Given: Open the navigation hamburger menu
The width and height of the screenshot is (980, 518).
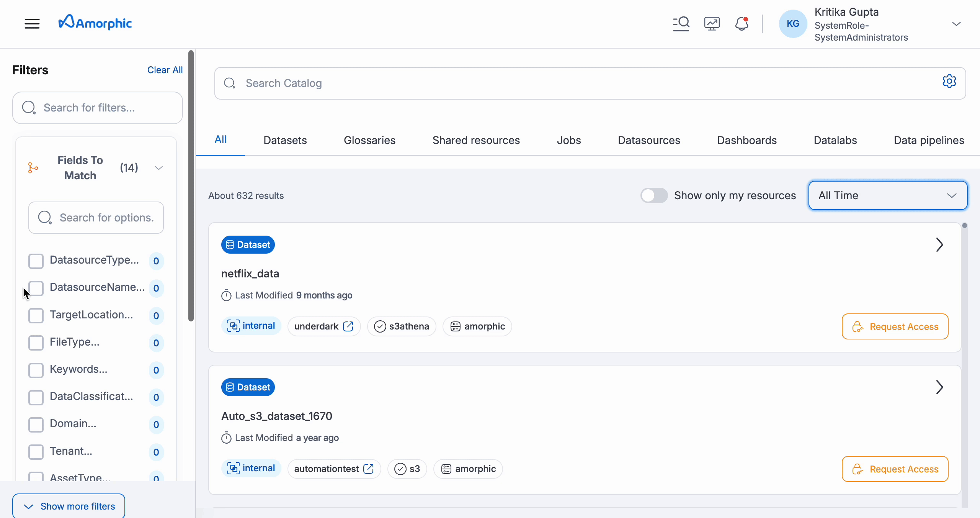Looking at the screenshot, I should pyautogui.click(x=32, y=23).
